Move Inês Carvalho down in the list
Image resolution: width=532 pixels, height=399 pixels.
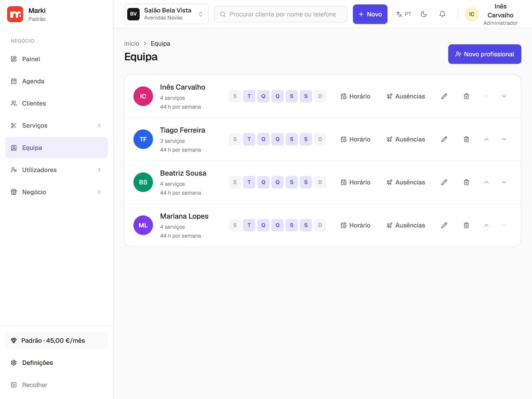coord(504,96)
